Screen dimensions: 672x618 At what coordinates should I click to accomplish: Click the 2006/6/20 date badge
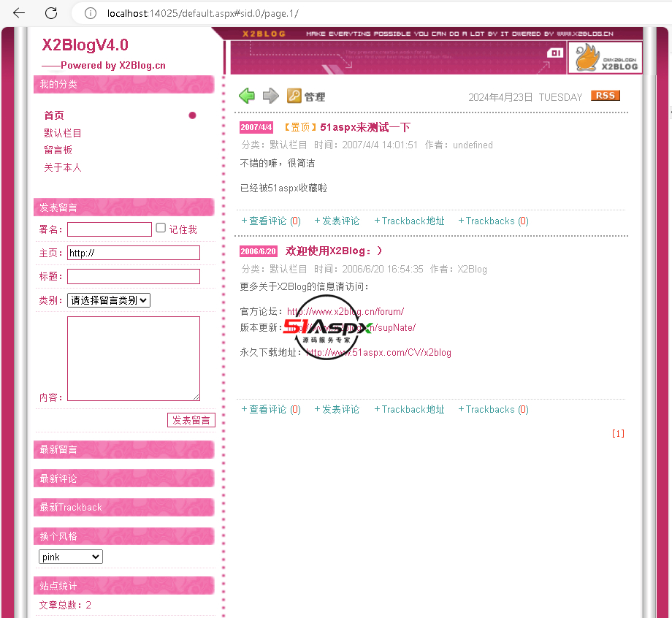pos(258,251)
